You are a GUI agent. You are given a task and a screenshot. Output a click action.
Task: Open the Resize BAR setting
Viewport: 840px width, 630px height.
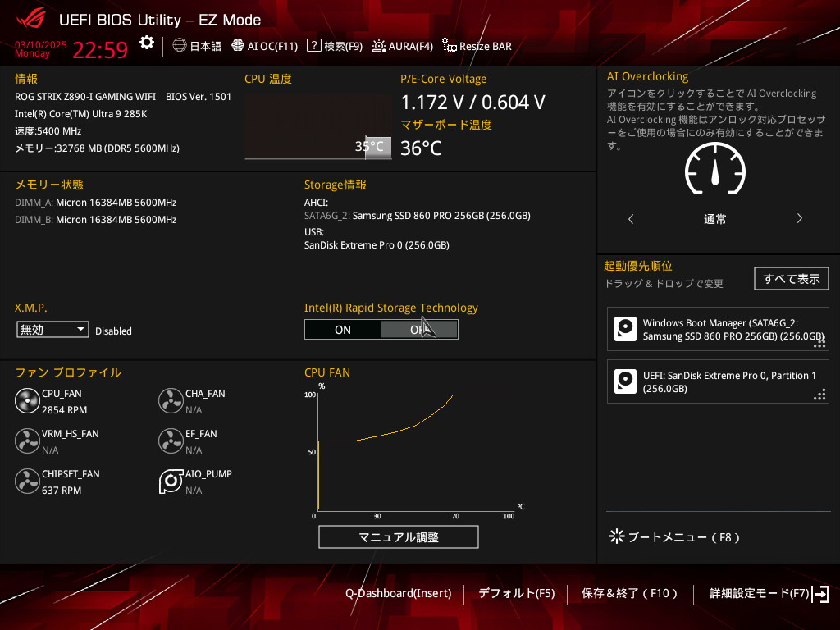click(477, 46)
